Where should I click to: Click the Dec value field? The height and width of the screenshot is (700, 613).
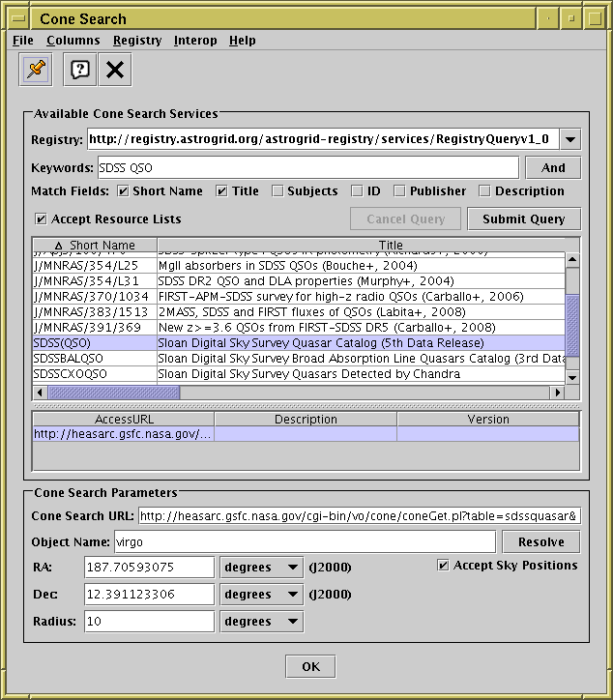pyautogui.click(x=149, y=595)
